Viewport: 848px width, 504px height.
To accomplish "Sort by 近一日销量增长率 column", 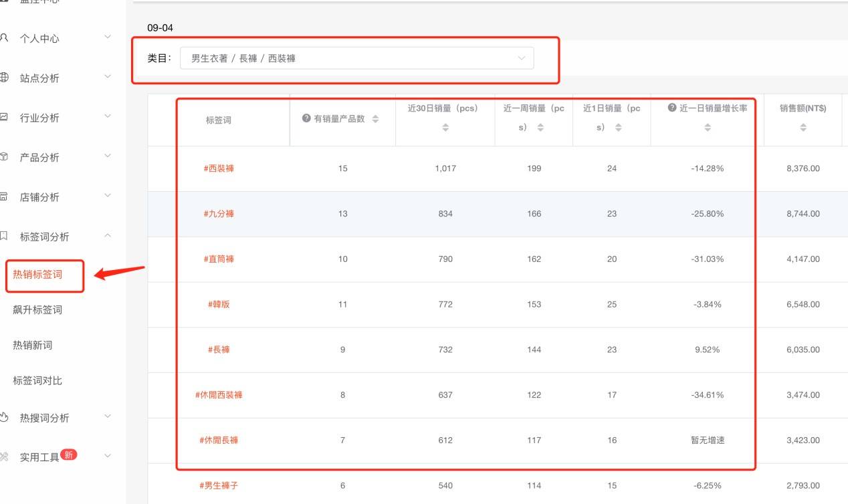I will tap(708, 127).
